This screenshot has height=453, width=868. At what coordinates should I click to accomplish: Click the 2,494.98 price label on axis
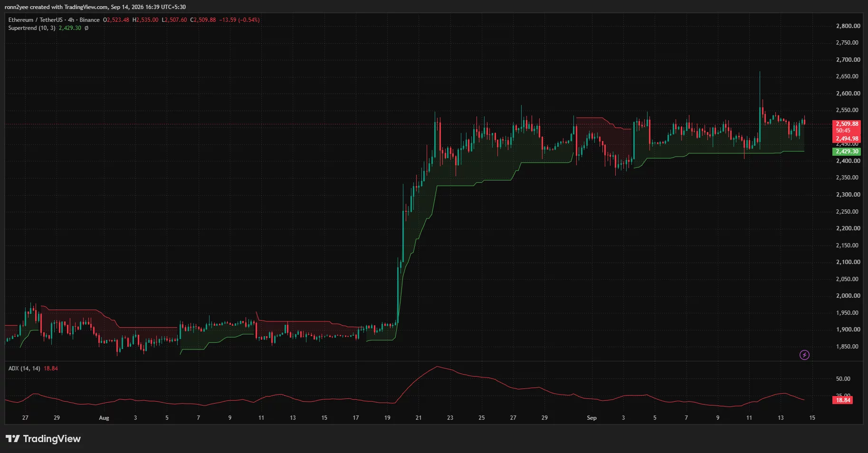pos(847,139)
